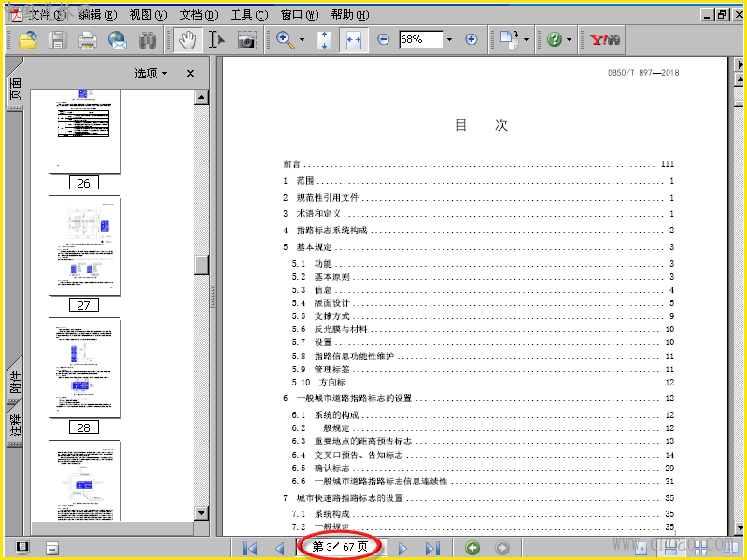The image size is (747, 560).
Task: Click the header text DB50/T 897—2018
Action: pos(643,73)
